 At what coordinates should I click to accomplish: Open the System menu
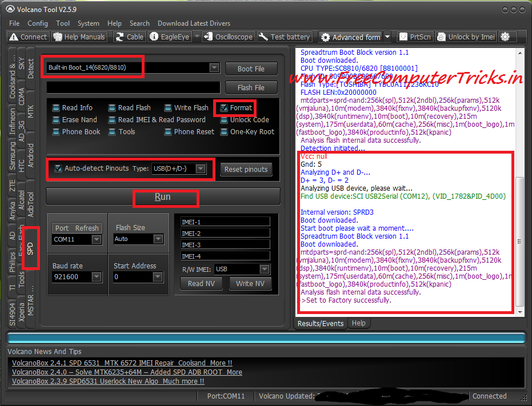click(x=88, y=23)
